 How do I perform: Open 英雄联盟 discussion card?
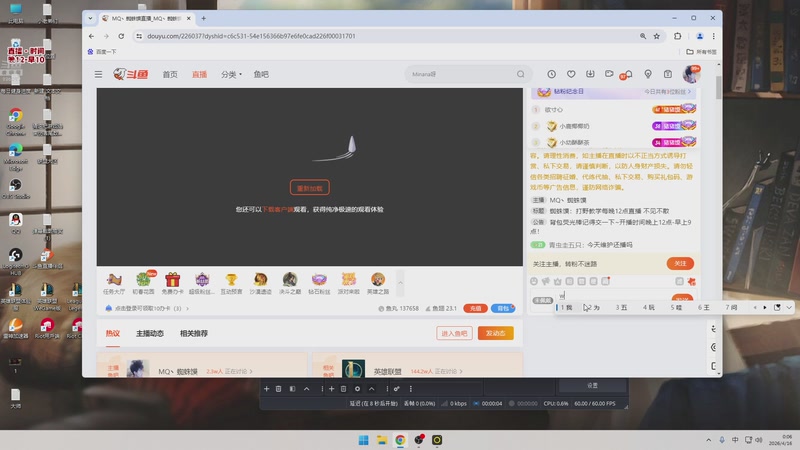[417, 365]
